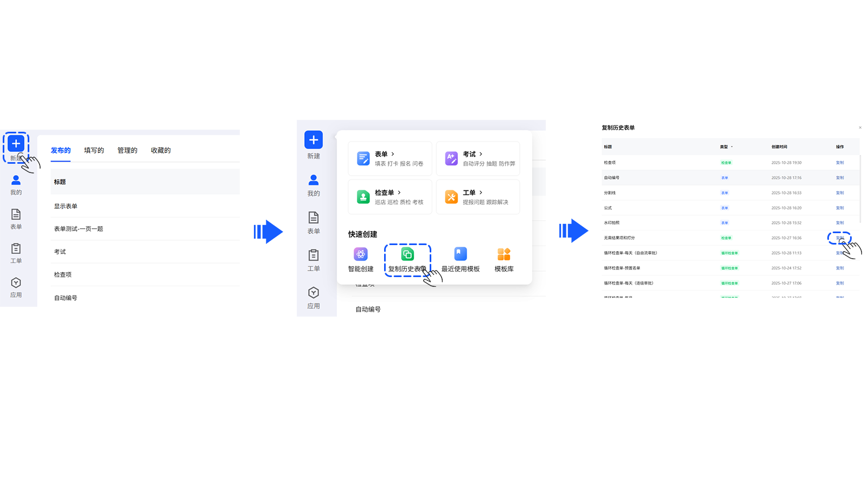
Task: Switch to the 填写的 tab
Action: coord(94,150)
